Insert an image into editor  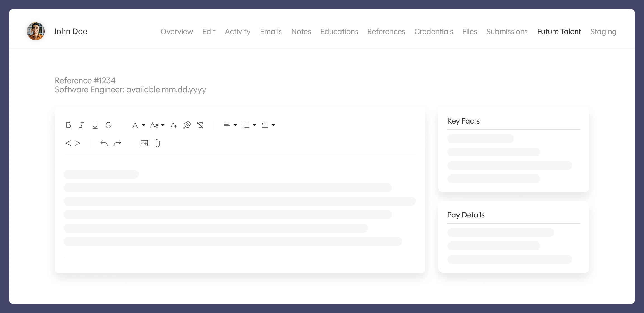pyautogui.click(x=144, y=143)
